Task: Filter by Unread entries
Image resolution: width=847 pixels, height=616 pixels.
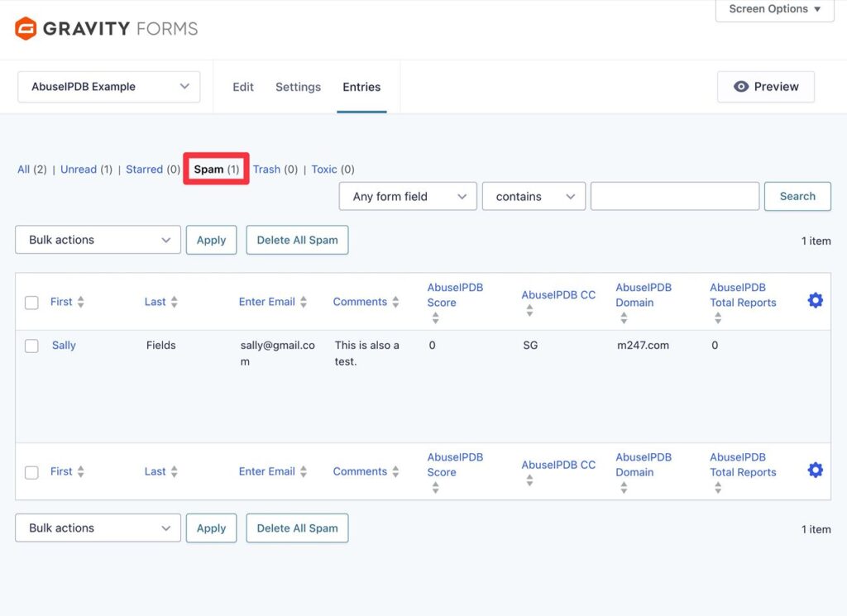Action: 79,170
